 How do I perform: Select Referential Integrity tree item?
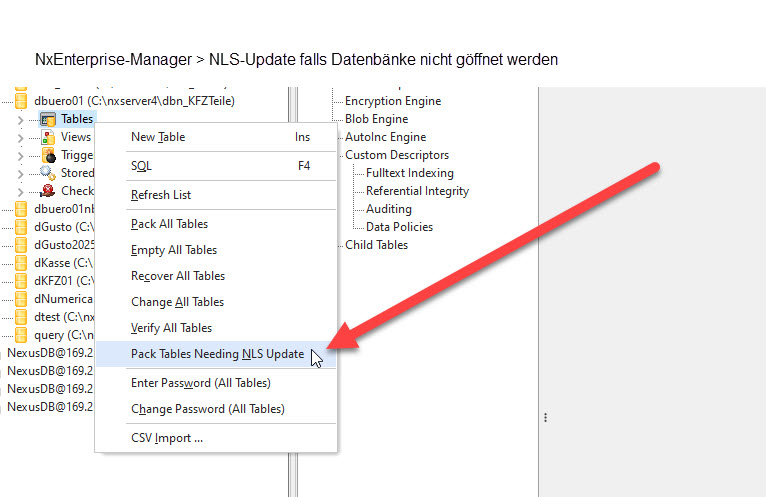pyautogui.click(x=417, y=191)
